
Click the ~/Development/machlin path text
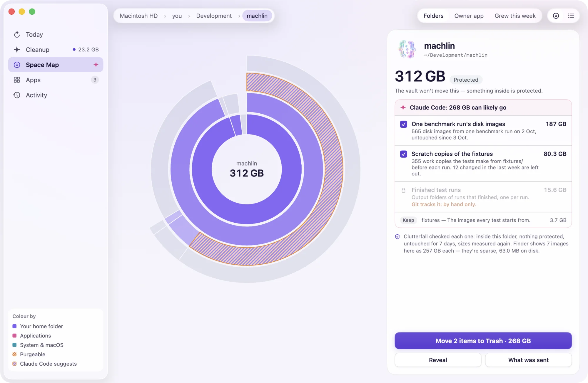click(456, 55)
